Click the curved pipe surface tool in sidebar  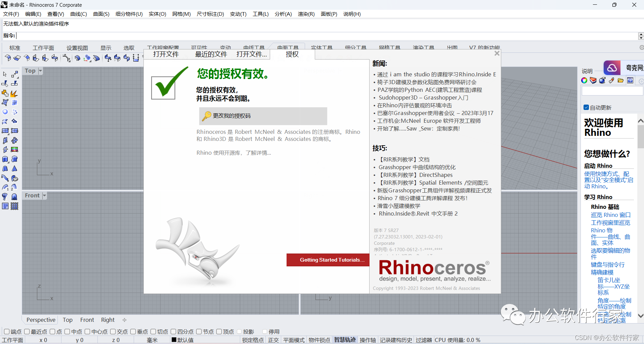5,178
